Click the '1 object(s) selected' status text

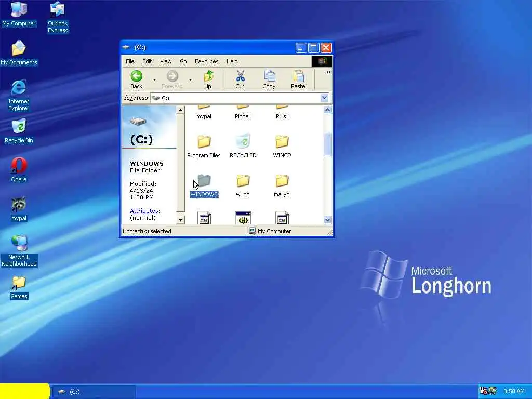click(147, 231)
